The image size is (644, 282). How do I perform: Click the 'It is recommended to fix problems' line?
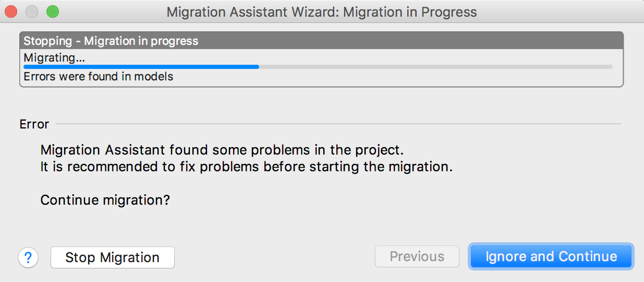tap(246, 168)
